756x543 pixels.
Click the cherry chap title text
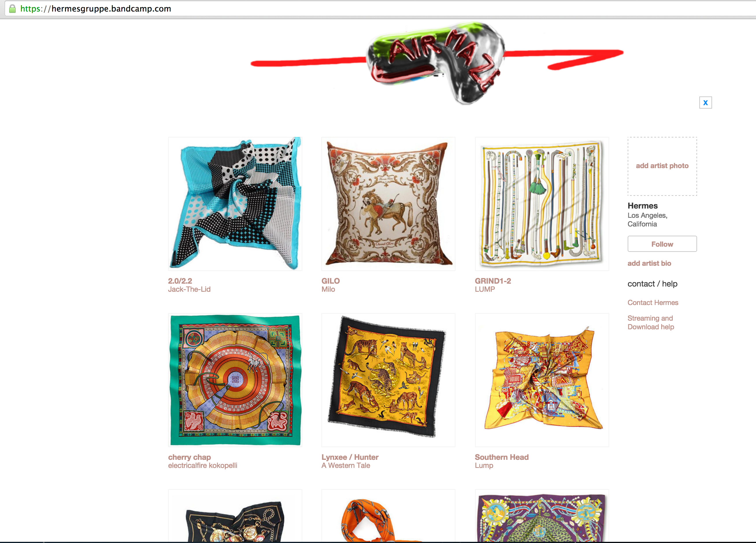coord(189,457)
